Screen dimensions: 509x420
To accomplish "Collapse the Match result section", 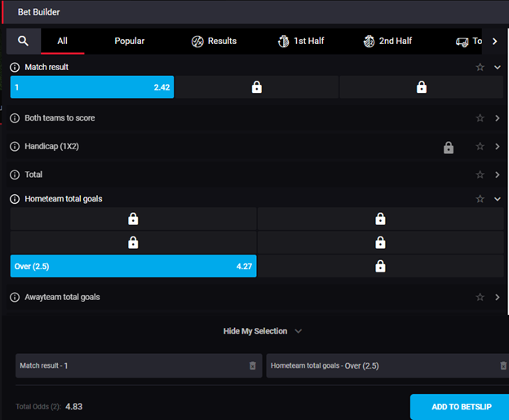I will (498, 67).
